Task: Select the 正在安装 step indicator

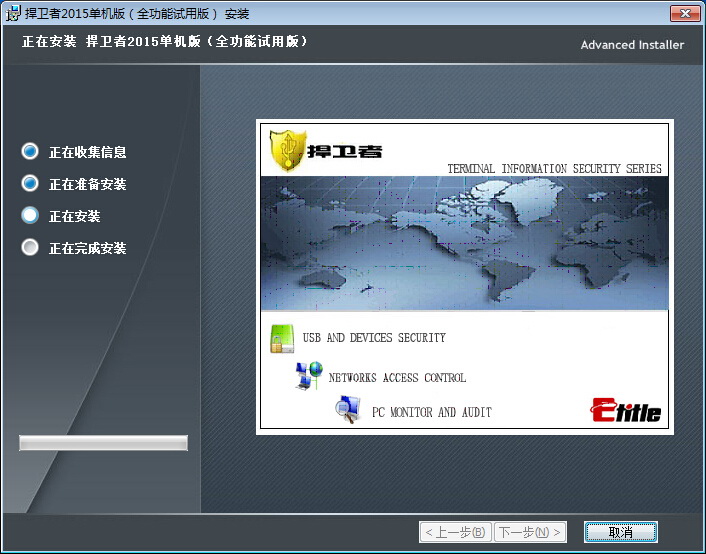Action: (x=30, y=215)
